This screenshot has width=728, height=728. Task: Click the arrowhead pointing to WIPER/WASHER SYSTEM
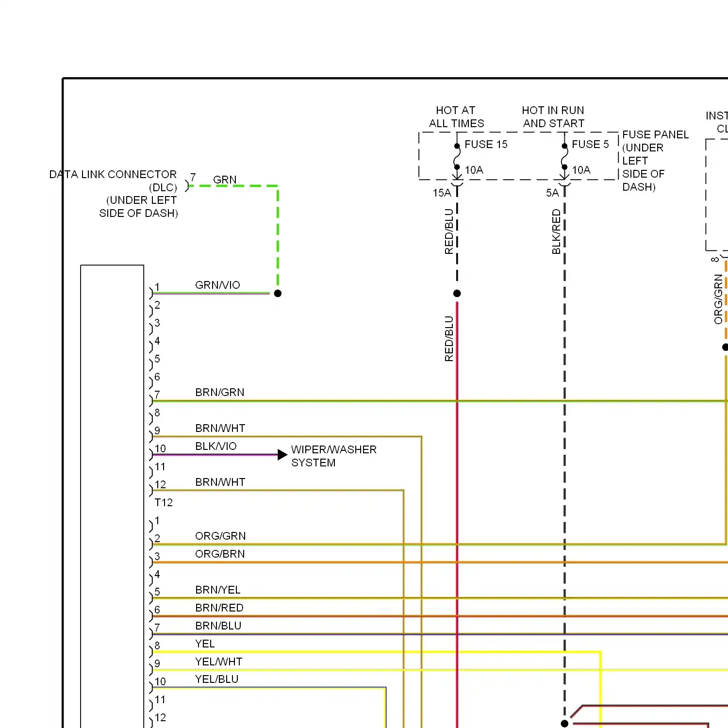(x=282, y=455)
